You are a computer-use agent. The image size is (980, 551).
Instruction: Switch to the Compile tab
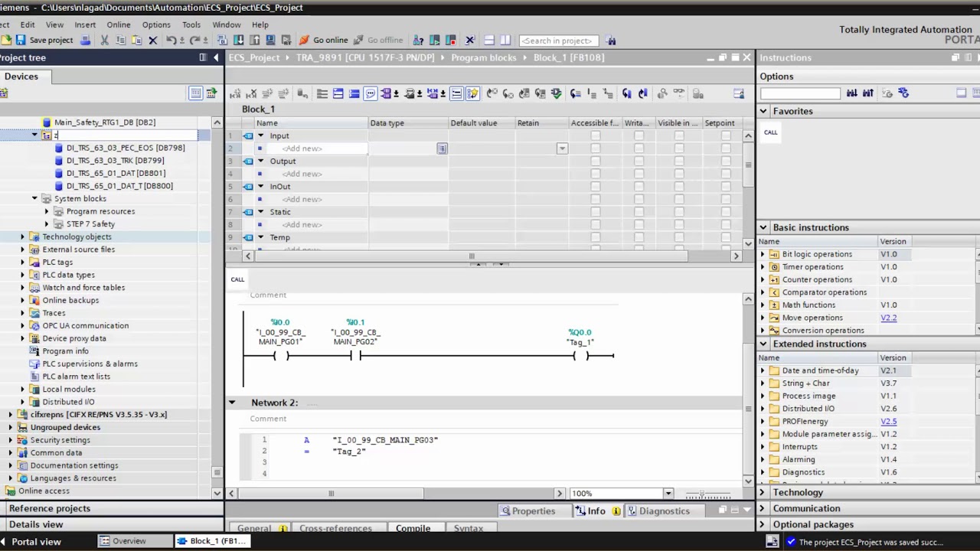pos(413,528)
